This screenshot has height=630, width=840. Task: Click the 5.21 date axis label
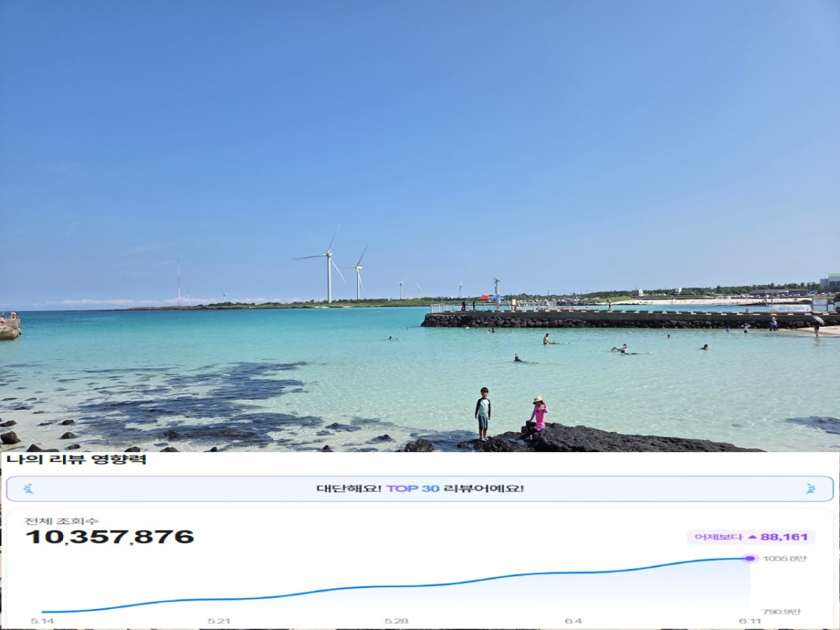click(218, 621)
